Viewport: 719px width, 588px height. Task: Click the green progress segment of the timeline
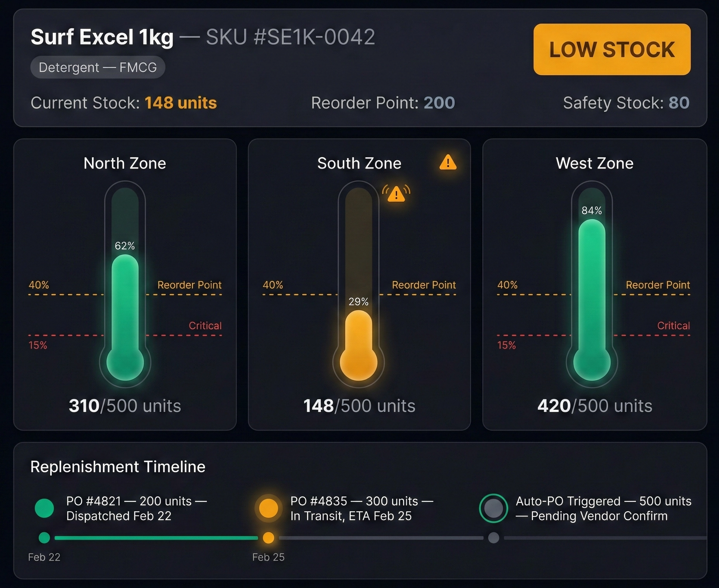click(x=155, y=539)
